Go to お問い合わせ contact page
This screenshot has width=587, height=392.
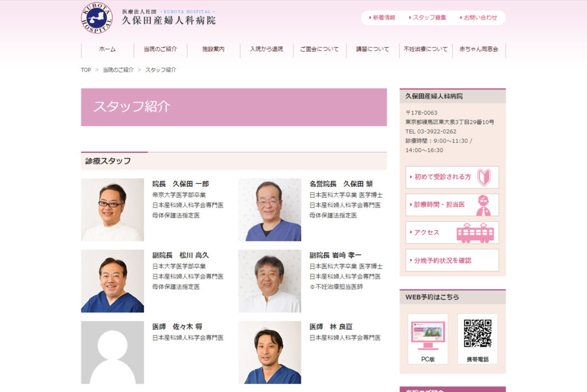click(480, 18)
